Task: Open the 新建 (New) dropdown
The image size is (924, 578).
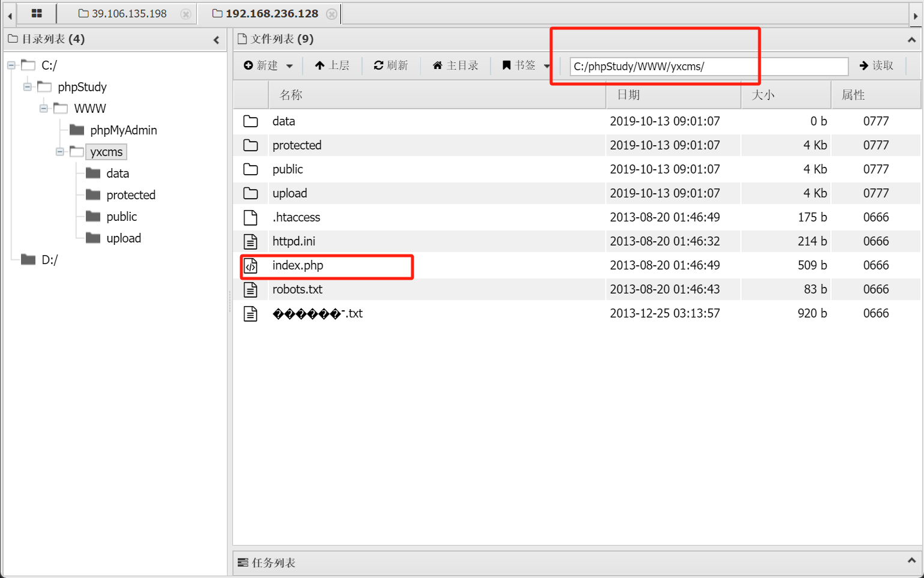Action: click(268, 65)
